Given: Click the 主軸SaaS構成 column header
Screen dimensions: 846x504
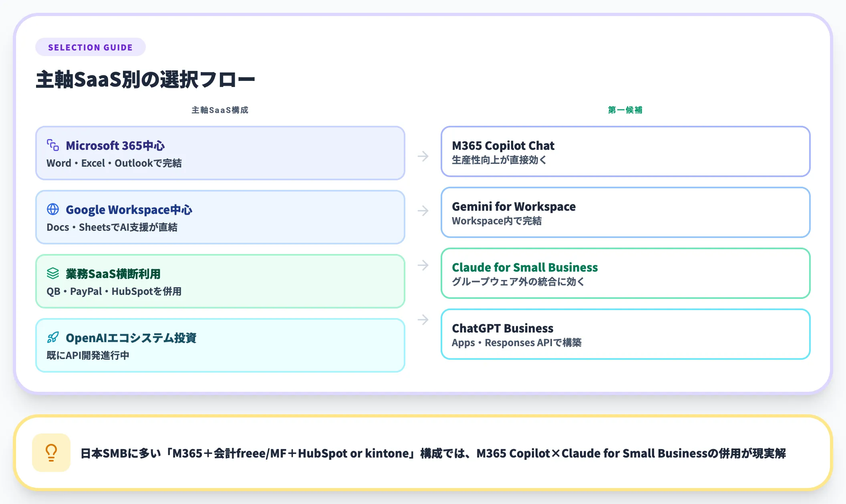Looking at the screenshot, I should coord(220,110).
